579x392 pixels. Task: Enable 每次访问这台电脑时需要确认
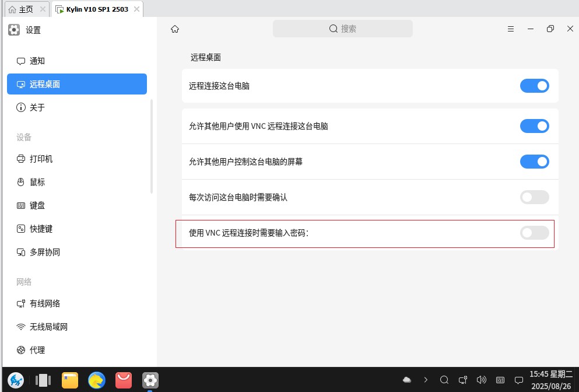[534, 197]
